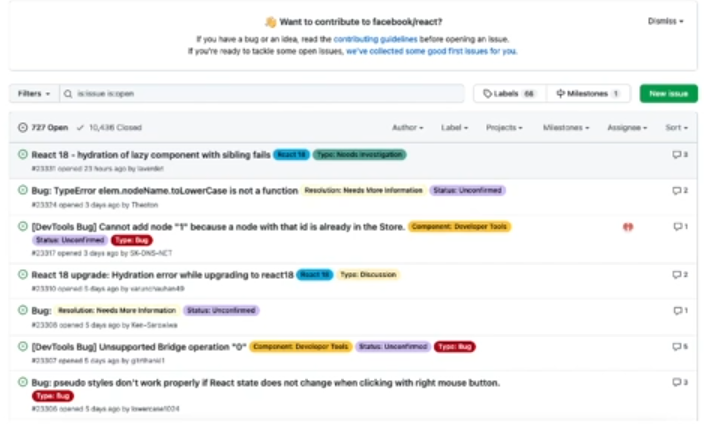Click Component: Developer Tools on Cannot add node issue

(459, 226)
